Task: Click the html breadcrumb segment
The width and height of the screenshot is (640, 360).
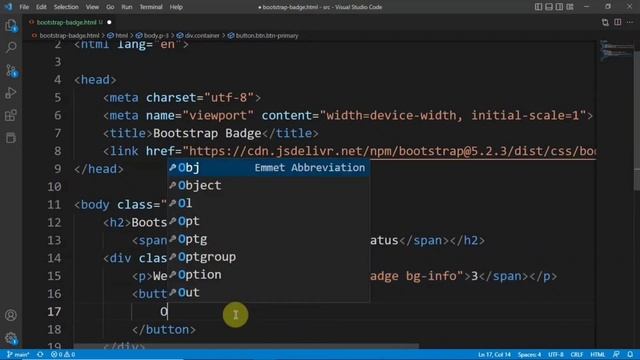Action: (121, 36)
